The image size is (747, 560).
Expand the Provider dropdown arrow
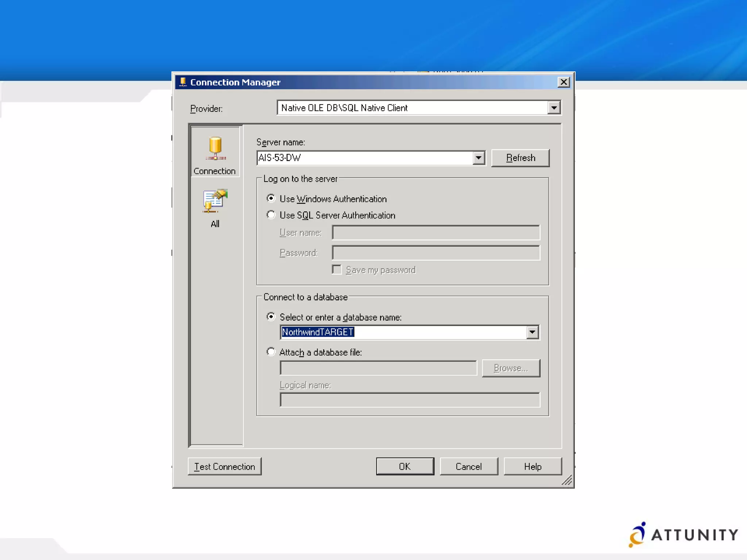(554, 108)
